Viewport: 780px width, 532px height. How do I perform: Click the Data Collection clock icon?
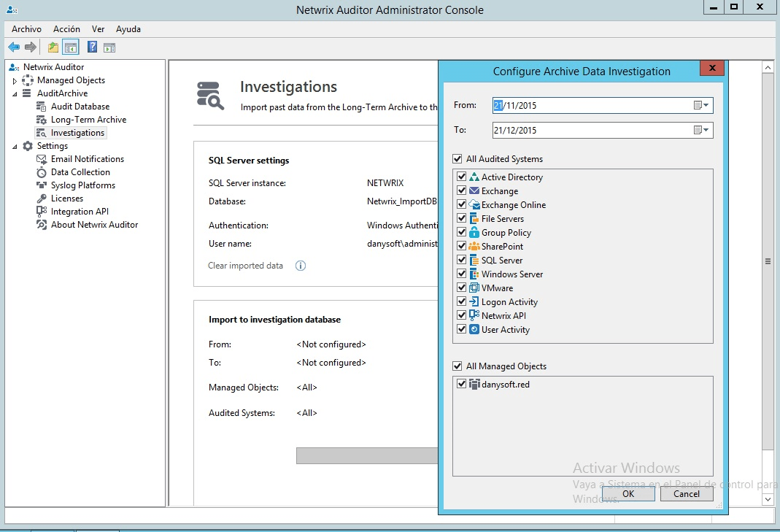pos(42,172)
